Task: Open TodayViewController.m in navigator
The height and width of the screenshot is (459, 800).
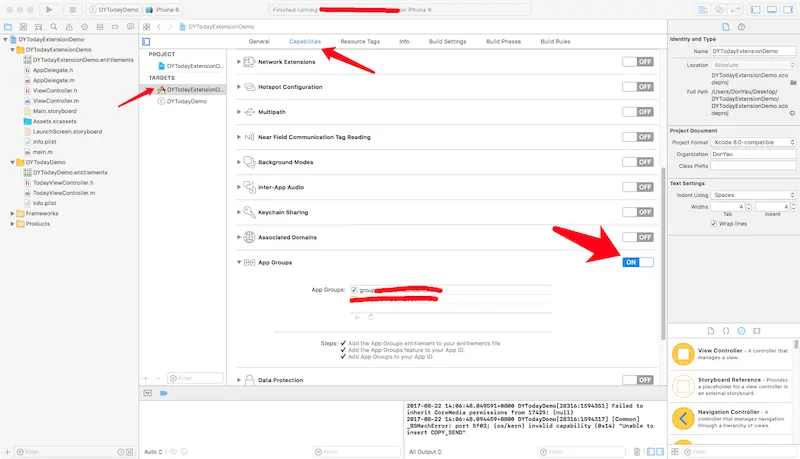Action: click(x=64, y=193)
